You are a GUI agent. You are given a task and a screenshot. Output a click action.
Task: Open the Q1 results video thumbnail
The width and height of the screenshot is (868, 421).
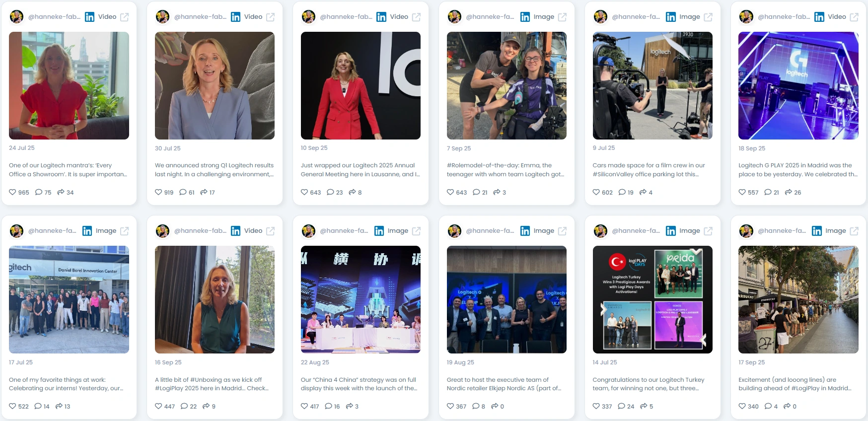point(215,85)
